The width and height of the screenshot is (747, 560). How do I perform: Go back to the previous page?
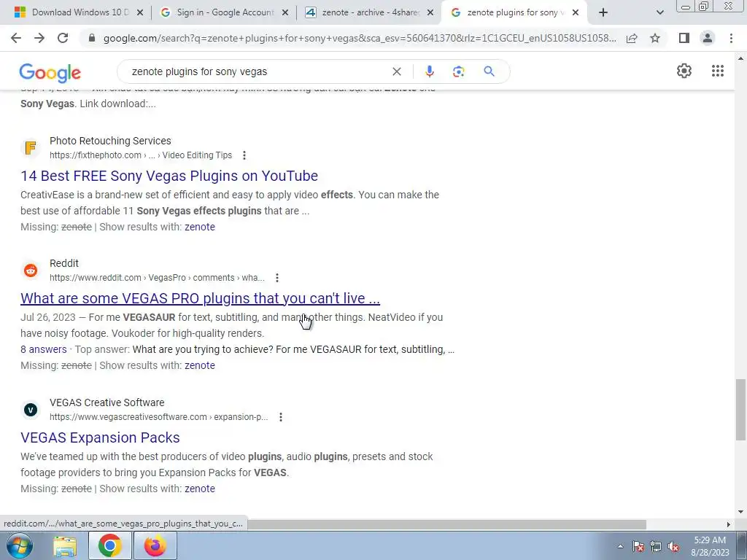click(x=16, y=38)
